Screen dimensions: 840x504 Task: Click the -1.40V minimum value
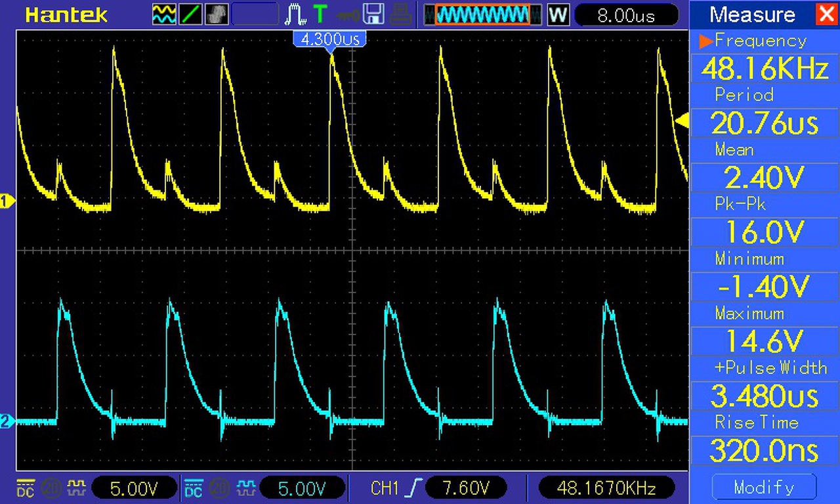tap(765, 287)
